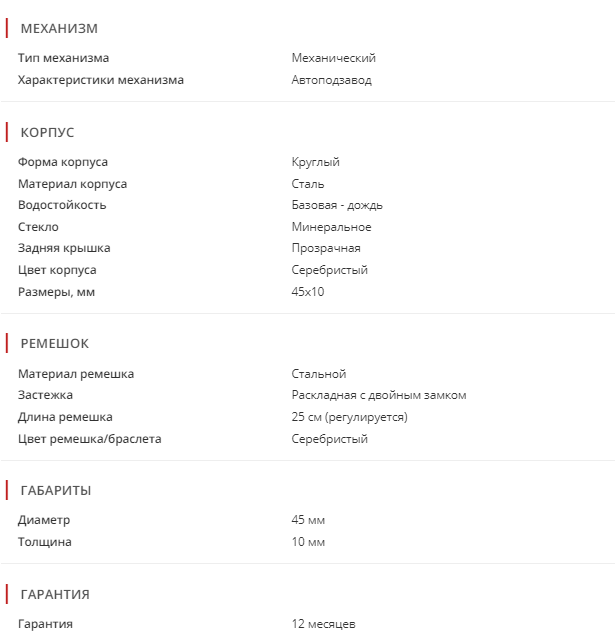This screenshot has height=643, width=615.
Task: Click the Толщина label
Action: (45, 542)
